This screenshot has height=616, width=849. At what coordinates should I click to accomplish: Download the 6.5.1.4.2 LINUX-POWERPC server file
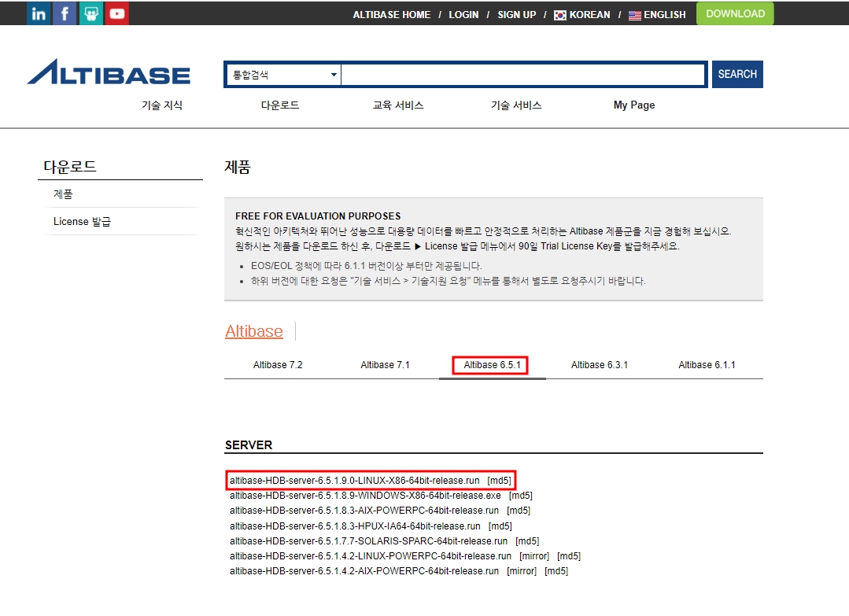(371, 556)
